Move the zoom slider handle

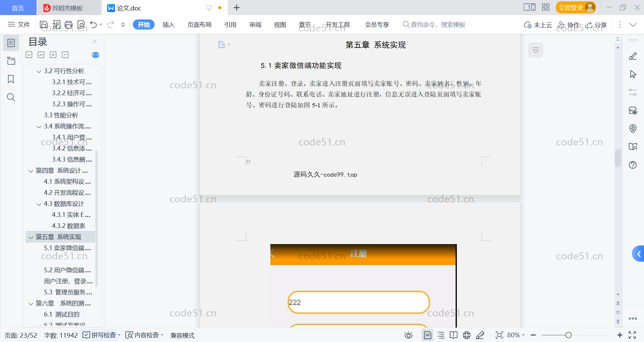tap(568, 335)
